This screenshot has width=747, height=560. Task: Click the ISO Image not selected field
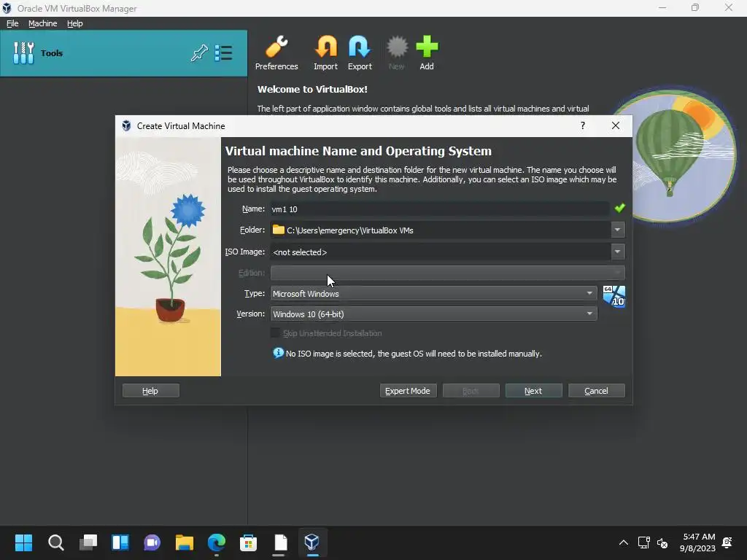441,252
